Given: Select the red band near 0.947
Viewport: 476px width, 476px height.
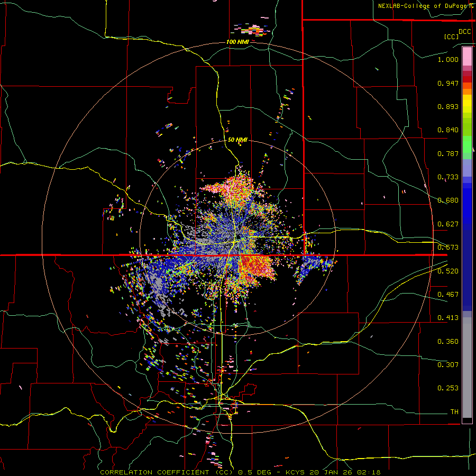Looking at the screenshot, I should (x=467, y=79).
